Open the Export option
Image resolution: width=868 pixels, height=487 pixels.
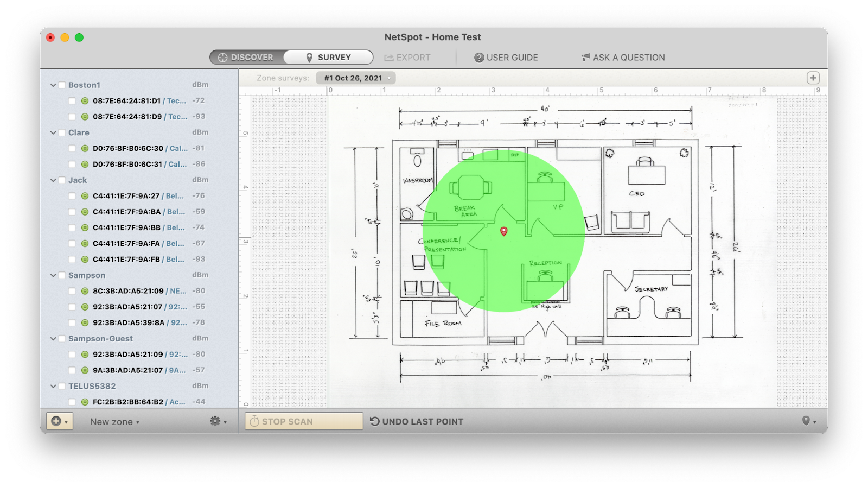(407, 58)
